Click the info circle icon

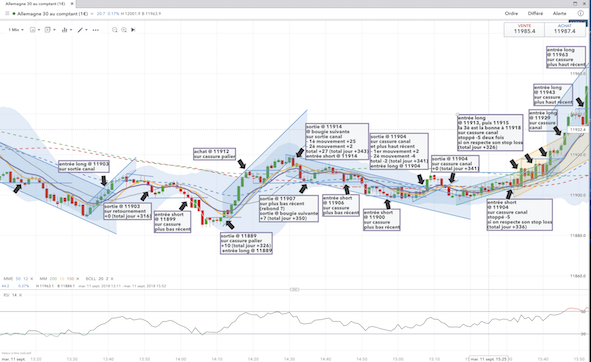(580, 14)
